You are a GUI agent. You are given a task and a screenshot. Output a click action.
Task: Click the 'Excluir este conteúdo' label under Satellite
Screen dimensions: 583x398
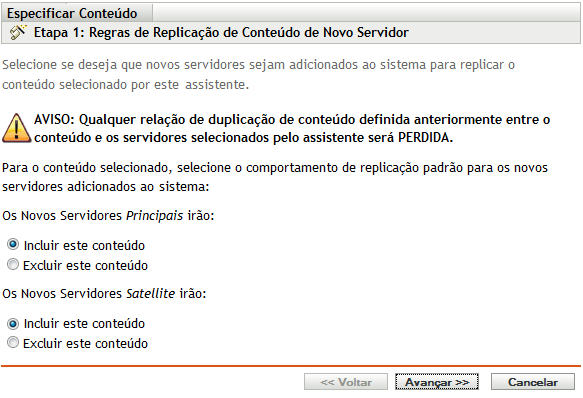(x=86, y=344)
